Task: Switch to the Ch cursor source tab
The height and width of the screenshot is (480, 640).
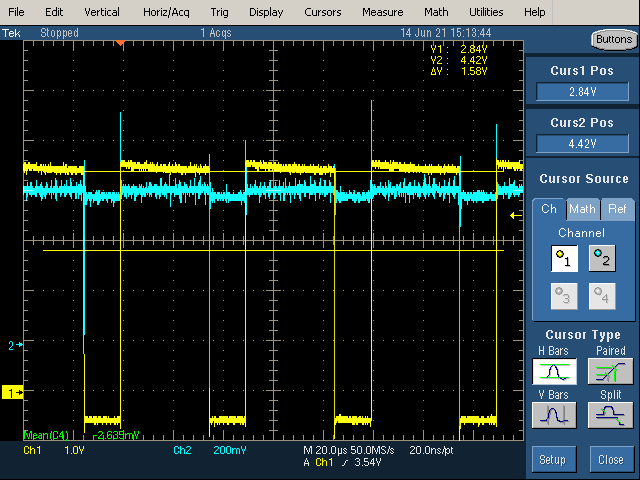Action: coord(549,209)
